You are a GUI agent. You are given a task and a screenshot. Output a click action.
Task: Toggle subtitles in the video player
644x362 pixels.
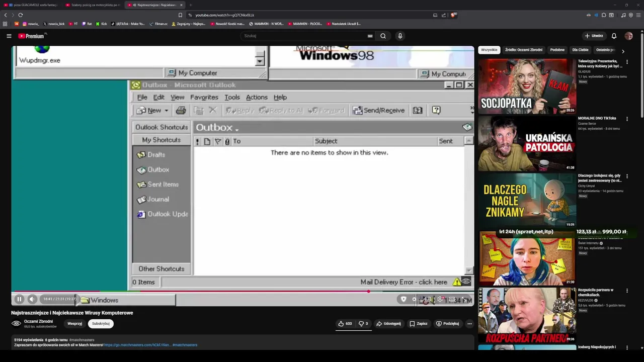(x=428, y=299)
